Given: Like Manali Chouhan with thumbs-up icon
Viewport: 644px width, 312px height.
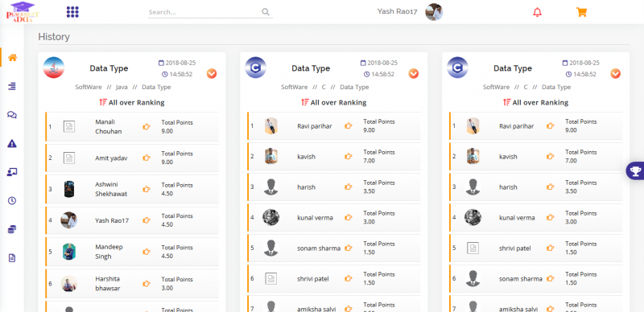Looking at the screenshot, I should tap(147, 126).
